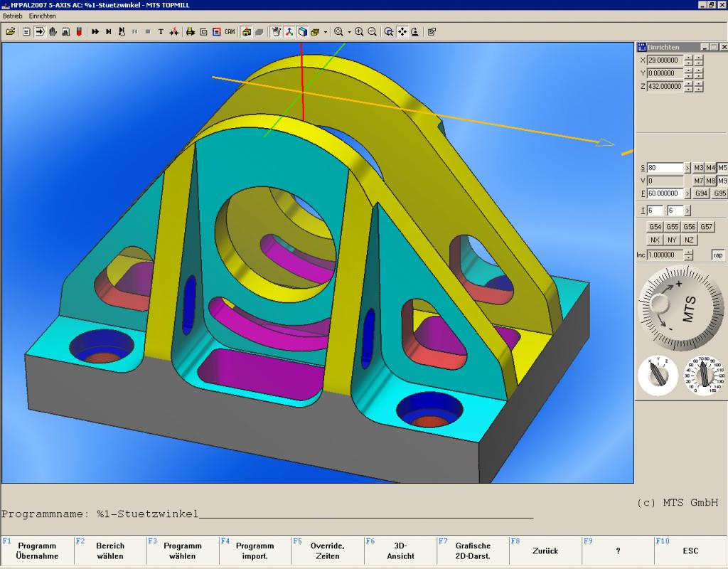Expand the F feed value arrow
The height and width of the screenshot is (569, 728).
pyautogui.click(x=687, y=193)
